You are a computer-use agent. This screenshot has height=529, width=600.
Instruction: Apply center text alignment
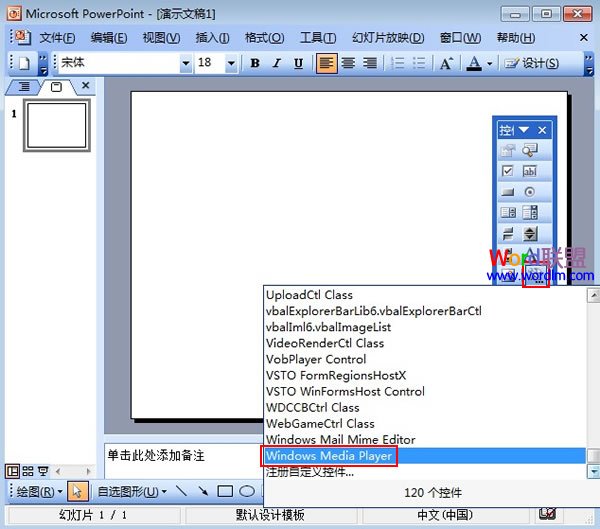tap(348, 63)
